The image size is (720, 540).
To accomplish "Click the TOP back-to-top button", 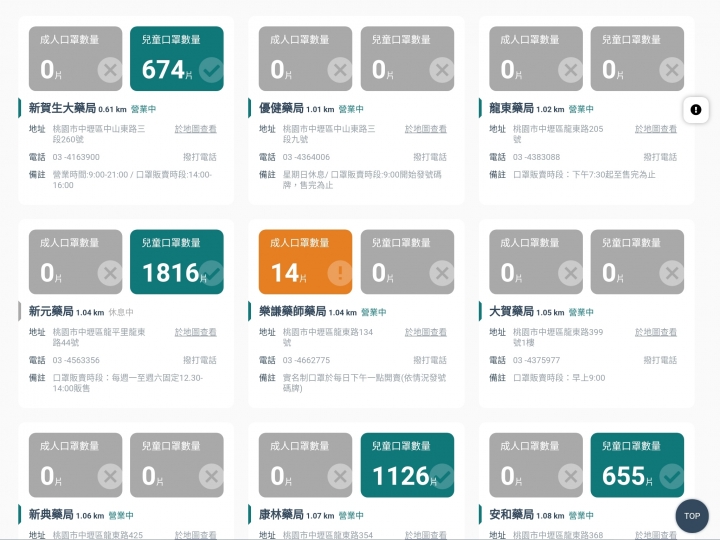I will (692, 516).
